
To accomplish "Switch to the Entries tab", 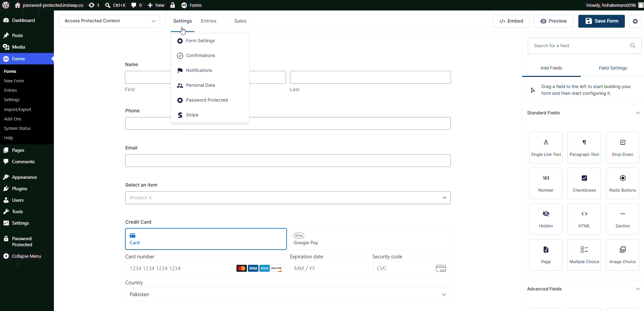I will click(208, 21).
